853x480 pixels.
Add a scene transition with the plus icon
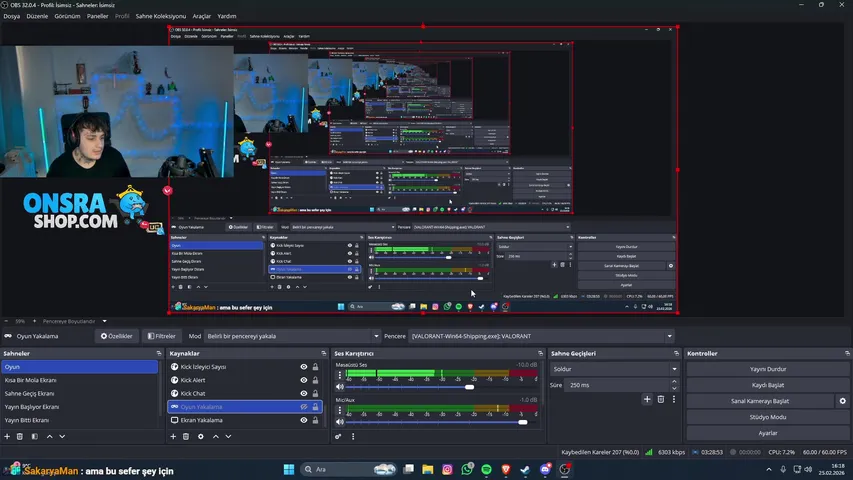click(x=647, y=399)
